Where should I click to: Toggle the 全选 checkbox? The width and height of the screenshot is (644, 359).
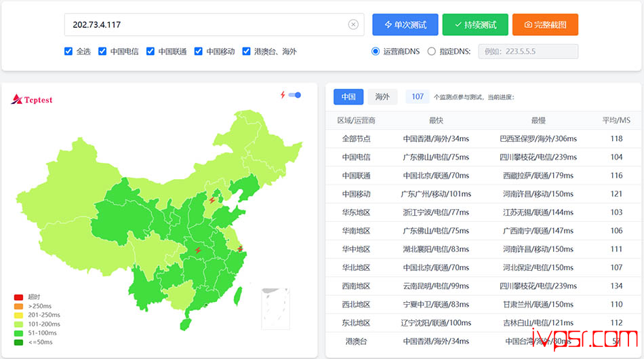click(68, 52)
